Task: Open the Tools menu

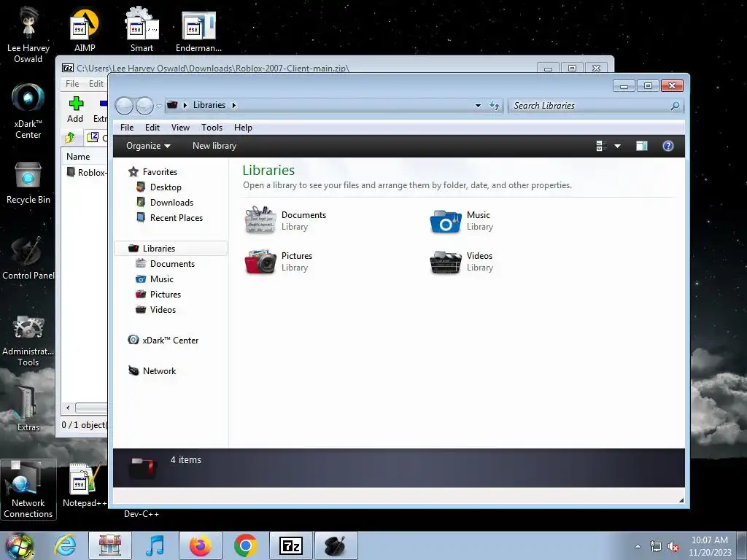Action: point(212,127)
